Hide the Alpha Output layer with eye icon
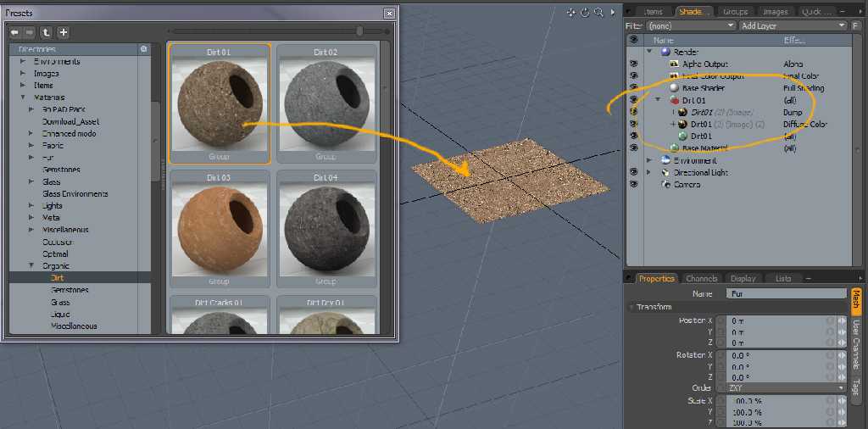The width and height of the screenshot is (868, 429). [632, 64]
